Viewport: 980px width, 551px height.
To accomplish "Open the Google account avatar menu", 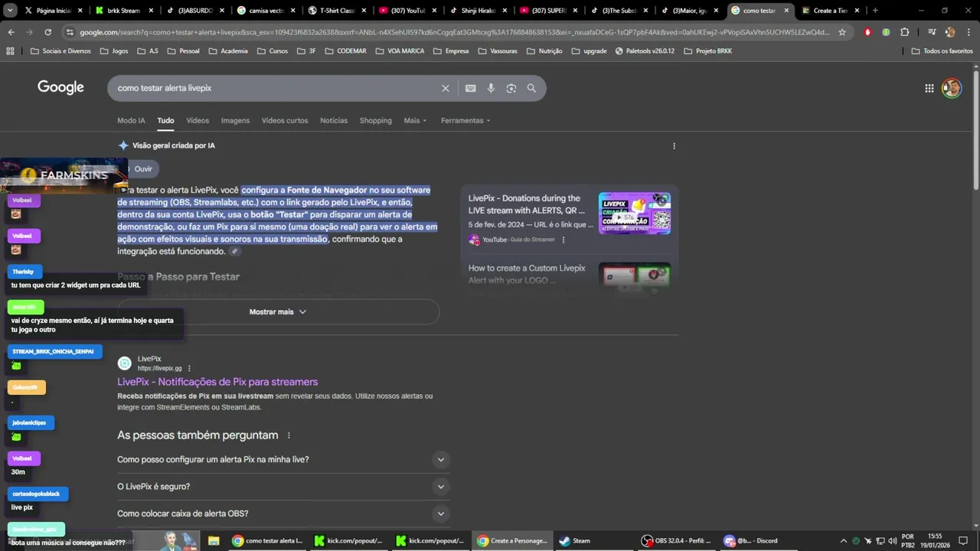I will point(951,88).
